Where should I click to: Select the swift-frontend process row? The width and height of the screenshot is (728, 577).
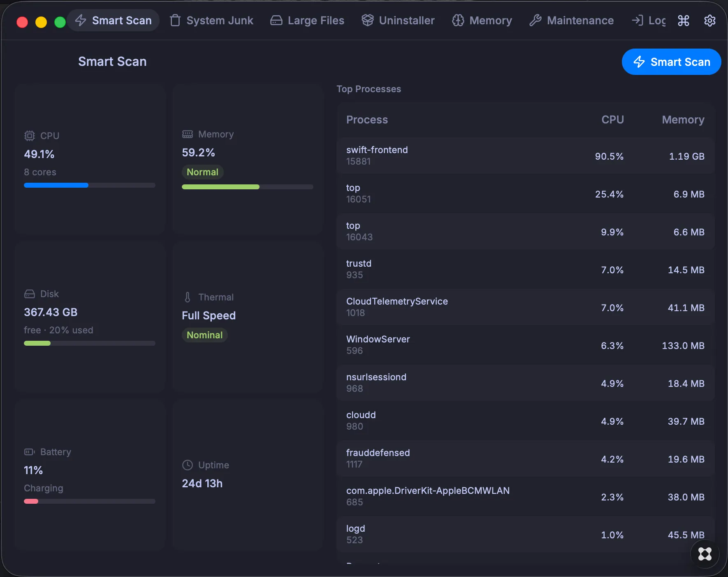pyautogui.click(x=526, y=156)
